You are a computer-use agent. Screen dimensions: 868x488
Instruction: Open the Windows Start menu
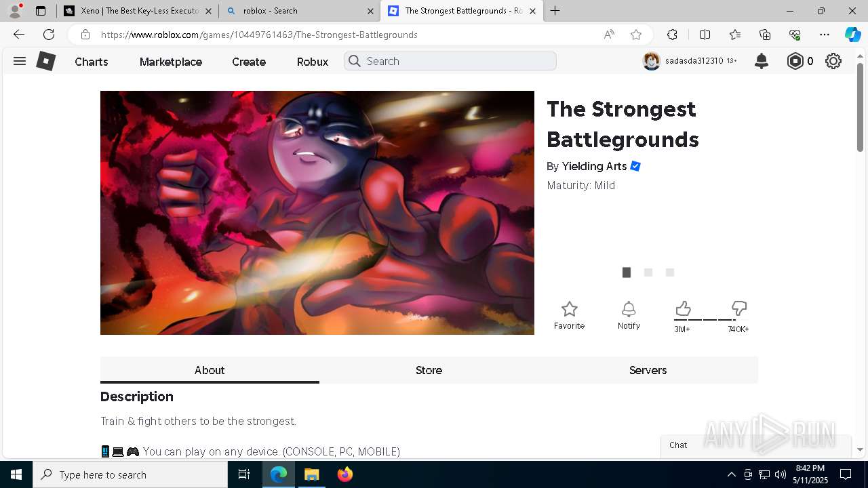pos(16,474)
